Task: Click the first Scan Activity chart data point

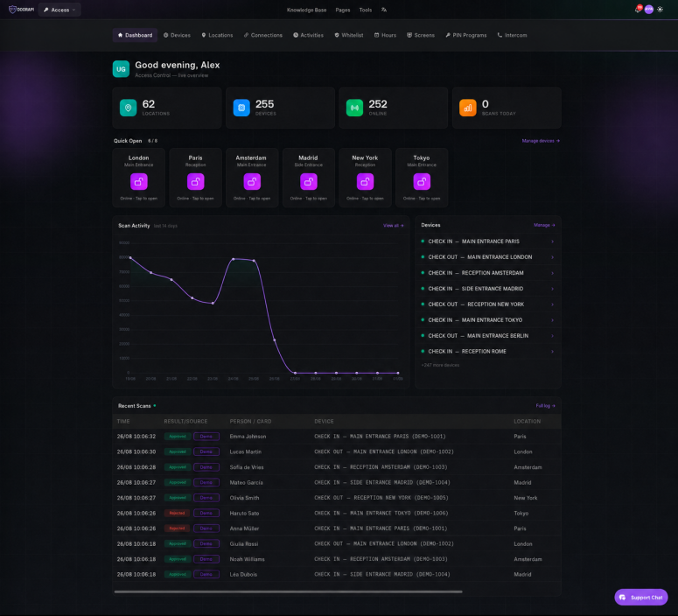Action: coord(130,258)
